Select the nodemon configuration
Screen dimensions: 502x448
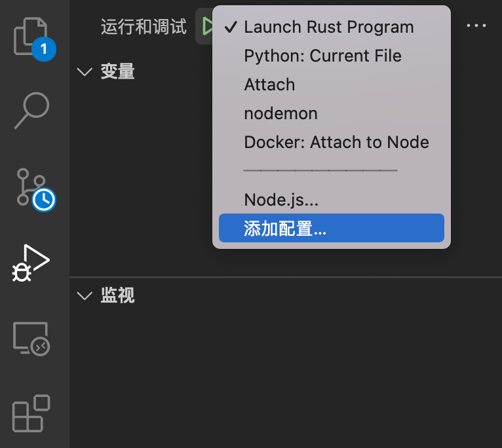click(x=332, y=113)
